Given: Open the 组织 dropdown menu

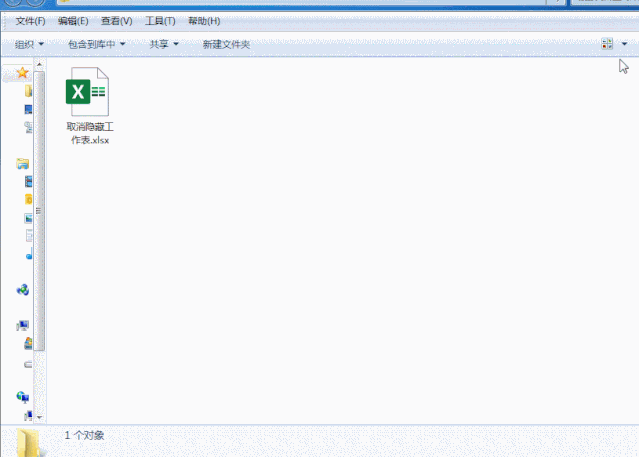Looking at the screenshot, I should click(30, 44).
